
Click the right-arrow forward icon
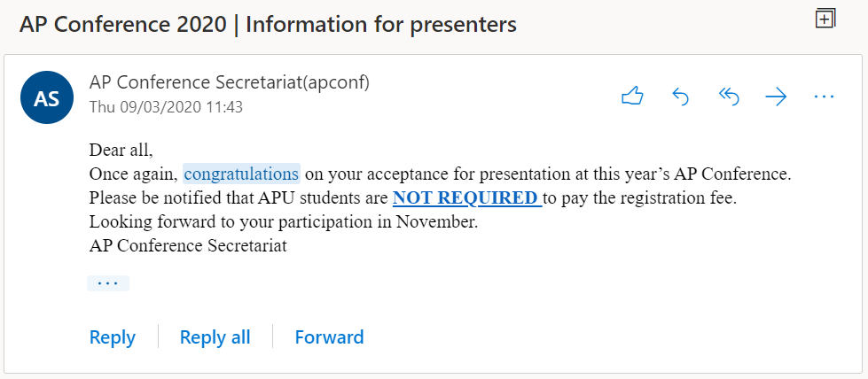click(776, 97)
